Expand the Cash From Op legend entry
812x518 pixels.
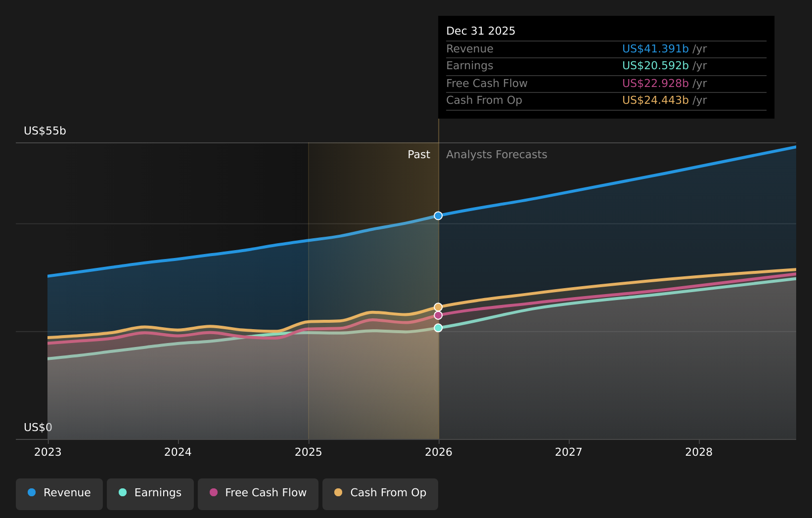380,493
